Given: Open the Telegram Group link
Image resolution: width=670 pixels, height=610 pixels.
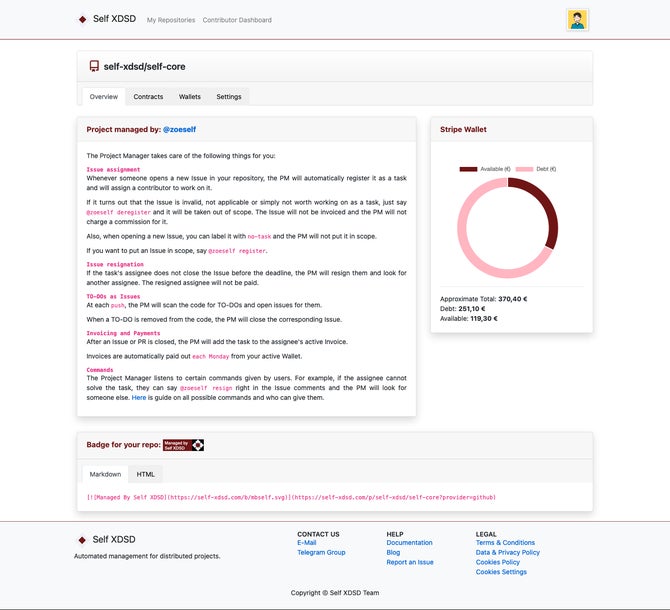Looking at the screenshot, I should tap(321, 552).
